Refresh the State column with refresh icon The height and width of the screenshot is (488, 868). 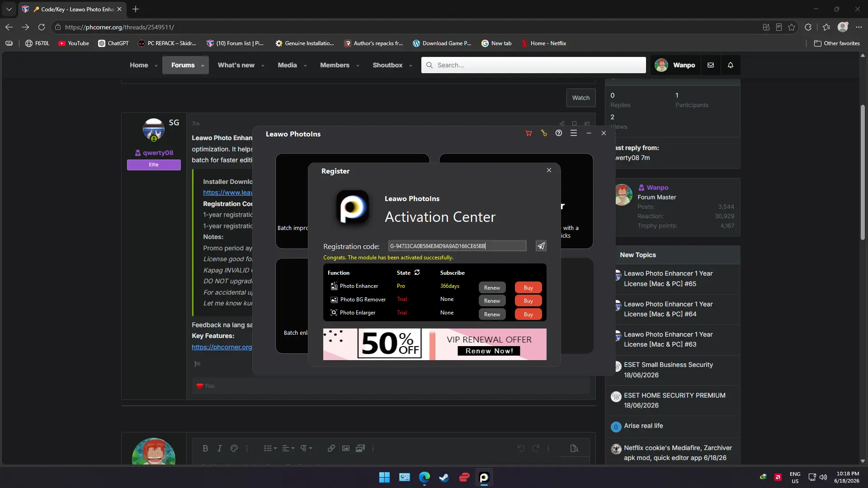(417, 272)
